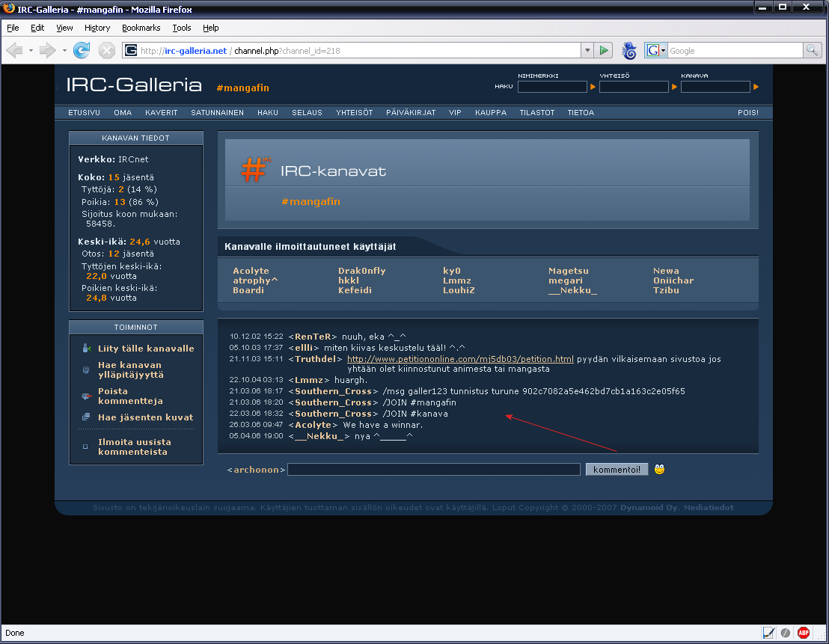This screenshot has height=644, width=829.
Task: Toggle the Ilmoita uusista kommenteista checkbox
Action: (85, 447)
